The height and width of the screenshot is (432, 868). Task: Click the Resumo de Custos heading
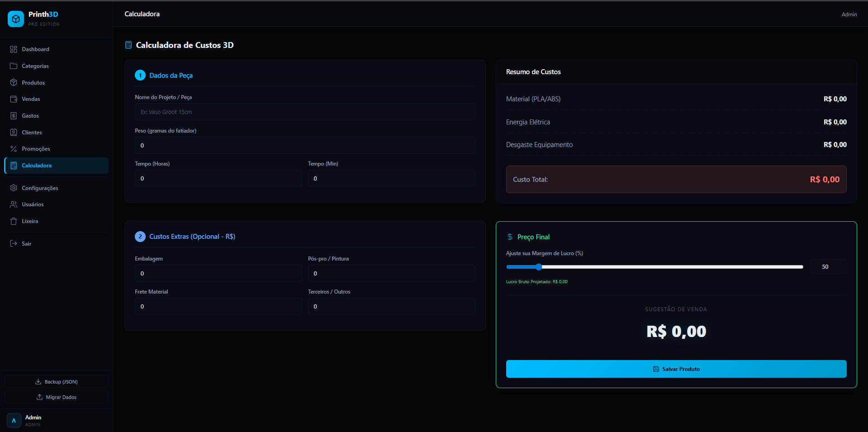(533, 72)
